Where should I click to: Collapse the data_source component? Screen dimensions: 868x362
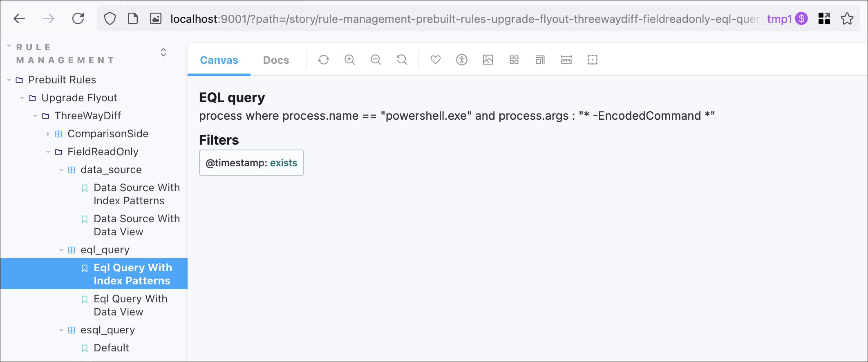[111, 170]
